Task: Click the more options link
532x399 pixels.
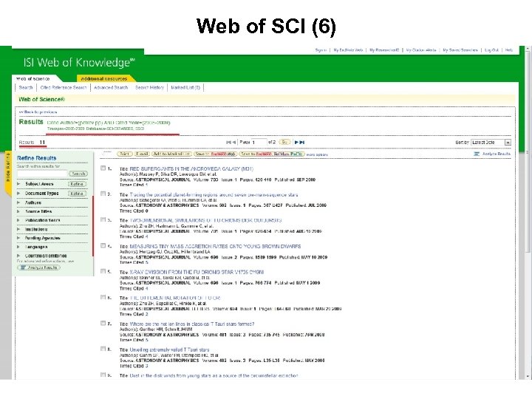Action: coord(317,154)
